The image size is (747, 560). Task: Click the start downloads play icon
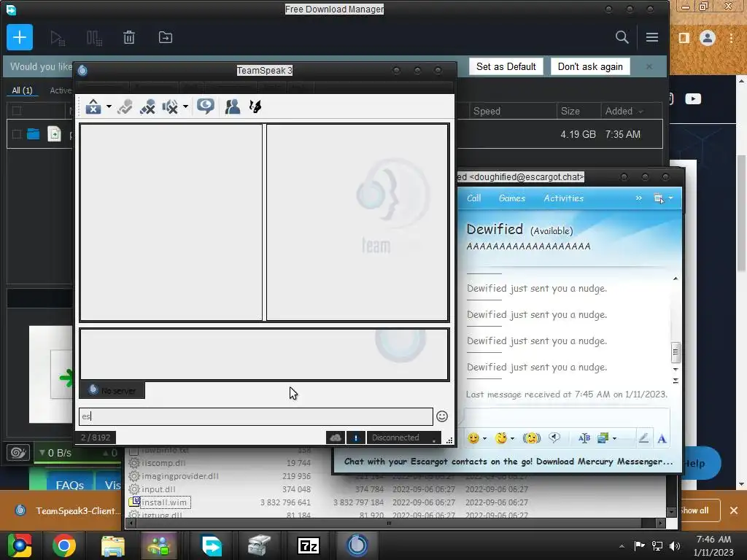[57, 38]
